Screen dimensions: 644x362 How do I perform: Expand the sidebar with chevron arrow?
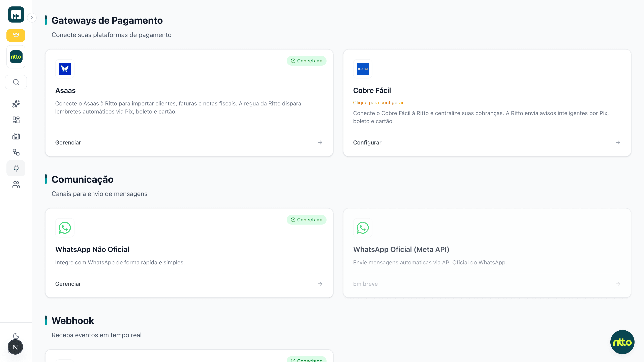click(32, 18)
